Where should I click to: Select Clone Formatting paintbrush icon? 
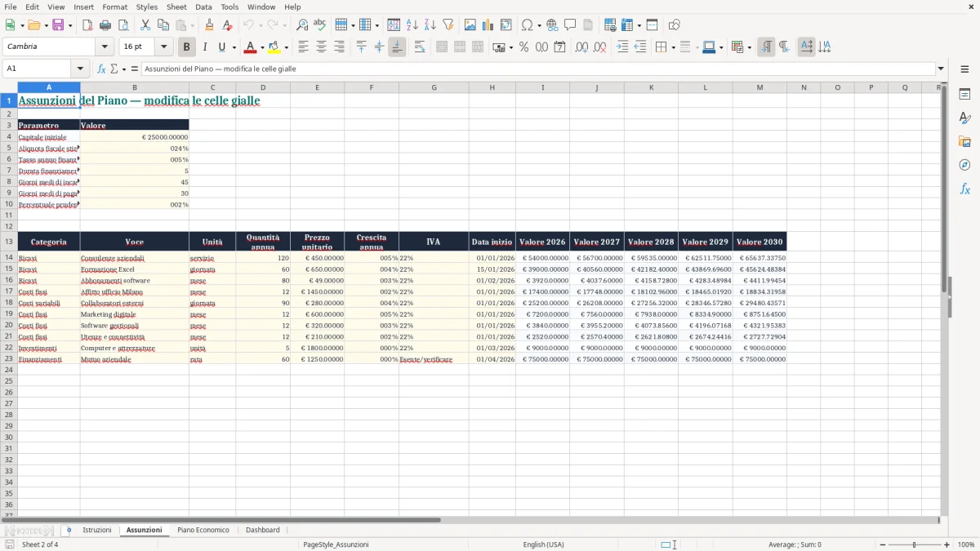pyautogui.click(x=209, y=25)
